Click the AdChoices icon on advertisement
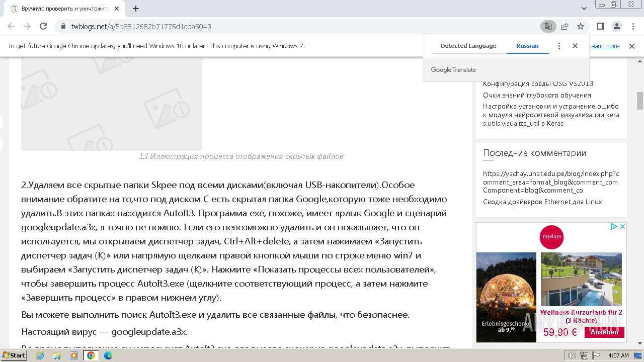The height and width of the screenshot is (362, 644). click(614, 227)
